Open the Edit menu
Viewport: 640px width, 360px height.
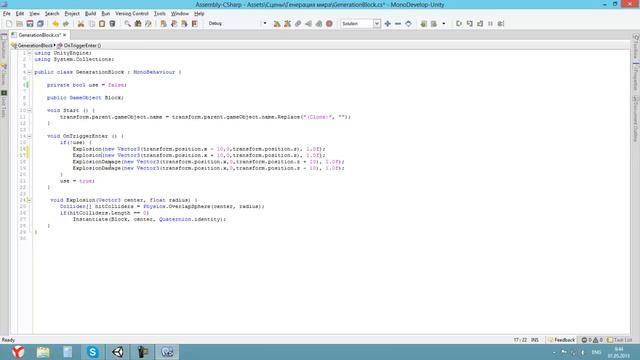(x=20, y=13)
